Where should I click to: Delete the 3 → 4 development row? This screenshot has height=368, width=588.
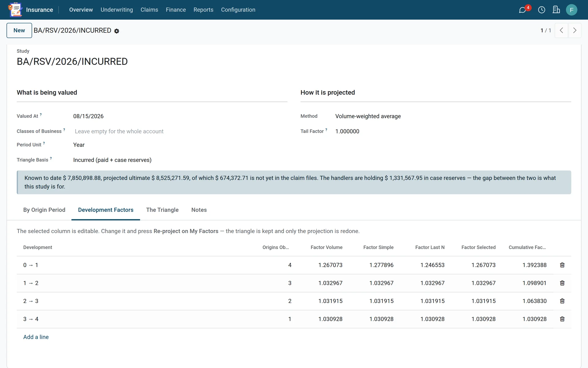pos(562,319)
